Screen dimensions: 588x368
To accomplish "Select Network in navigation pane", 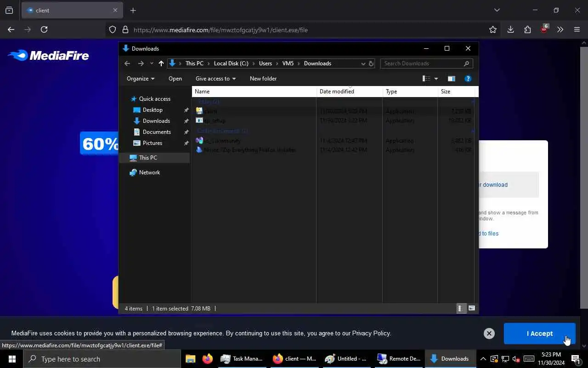I will [x=149, y=172].
